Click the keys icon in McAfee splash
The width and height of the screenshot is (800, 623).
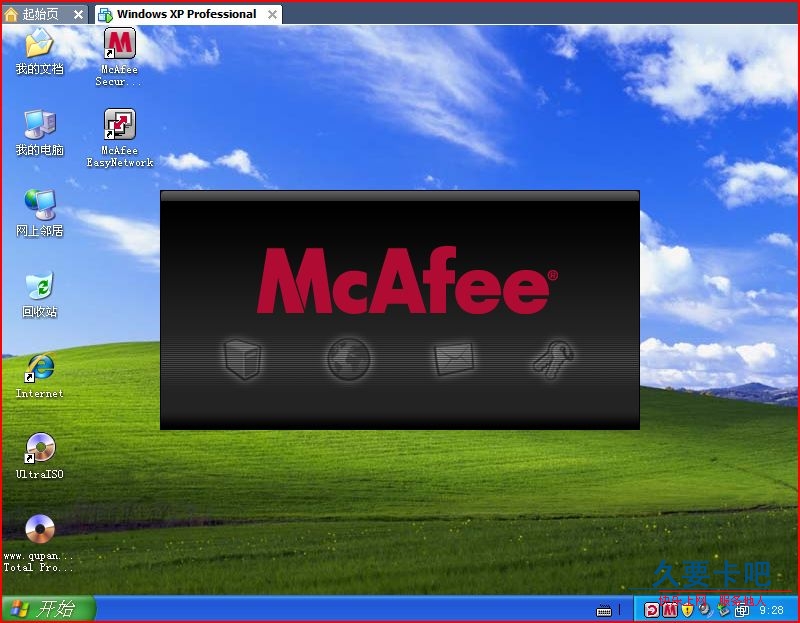point(554,359)
